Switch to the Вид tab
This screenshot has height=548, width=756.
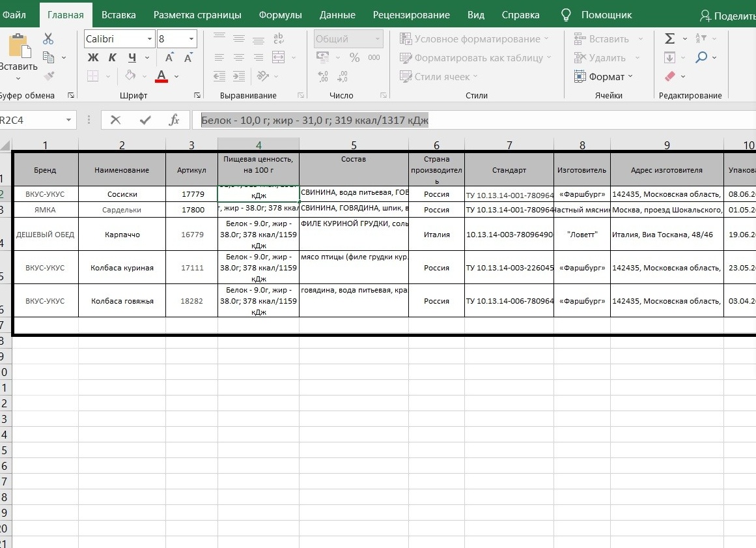[x=476, y=15]
